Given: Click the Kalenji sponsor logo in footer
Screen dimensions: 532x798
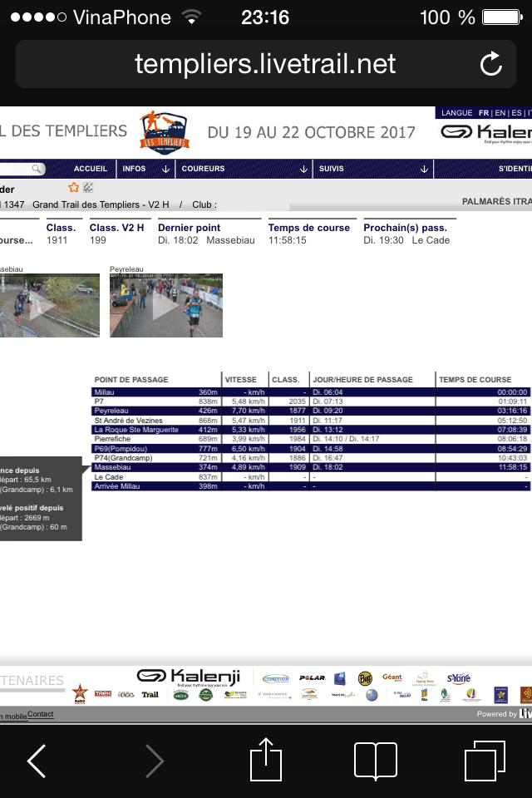Looking at the screenshot, I should (189, 677).
